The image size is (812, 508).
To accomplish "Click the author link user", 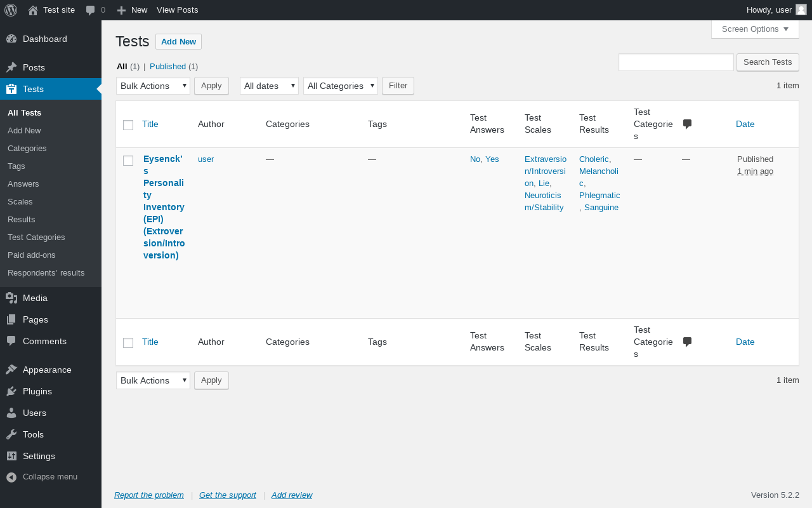I will pos(206,159).
